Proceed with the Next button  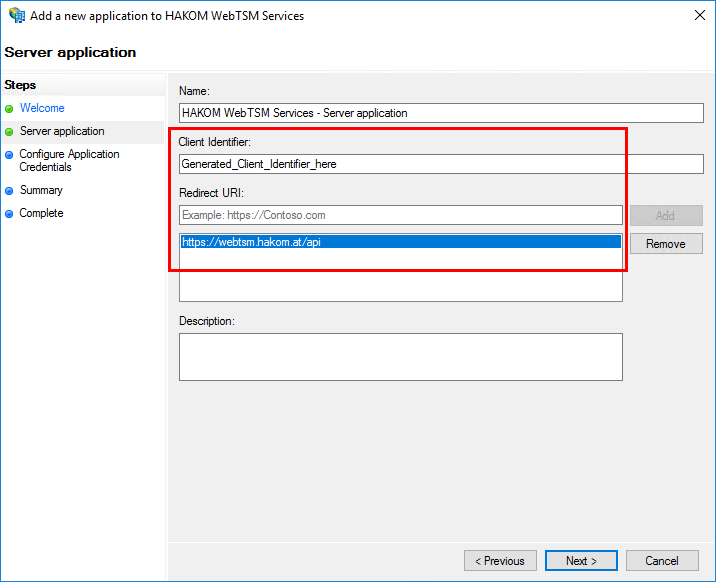581,561
